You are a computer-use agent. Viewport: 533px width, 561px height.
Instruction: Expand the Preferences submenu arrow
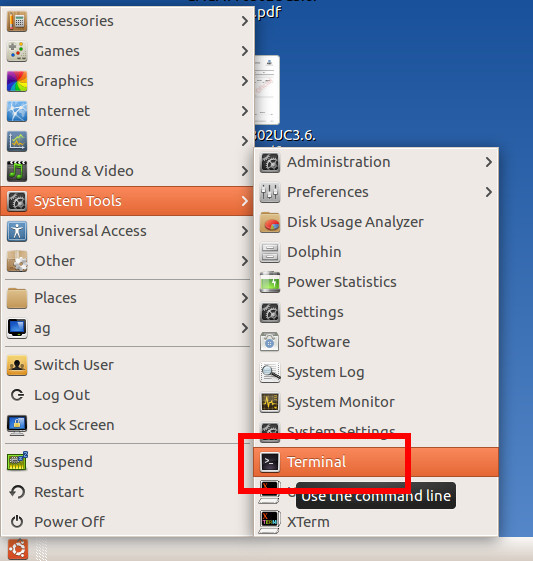(x=489, y=192)
